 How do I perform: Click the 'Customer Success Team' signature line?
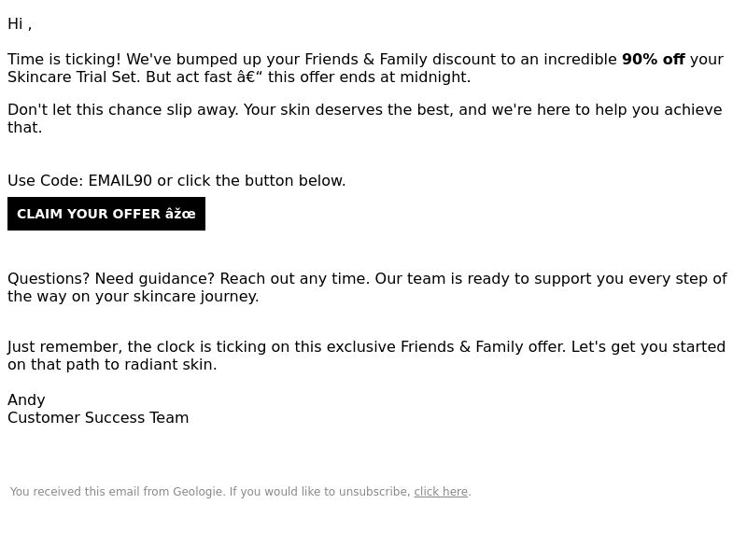coord(98,417)
